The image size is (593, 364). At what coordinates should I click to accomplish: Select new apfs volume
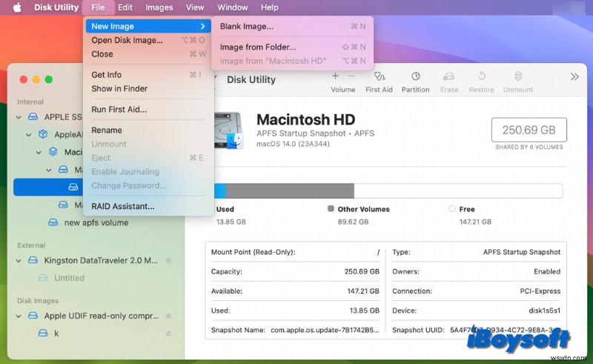pos(96,223)
